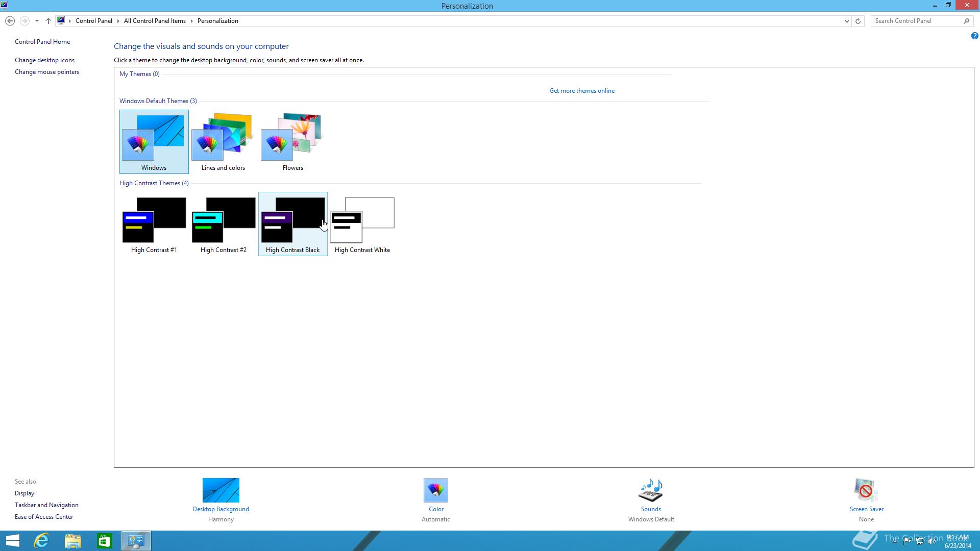
Task: Open Desktop Background settings icon
Action: [x=221, y=490]
